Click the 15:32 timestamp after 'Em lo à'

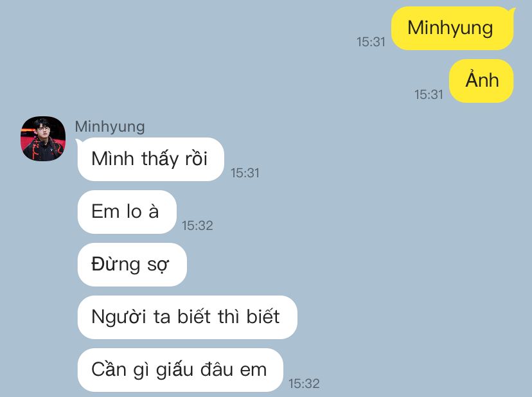197,225
